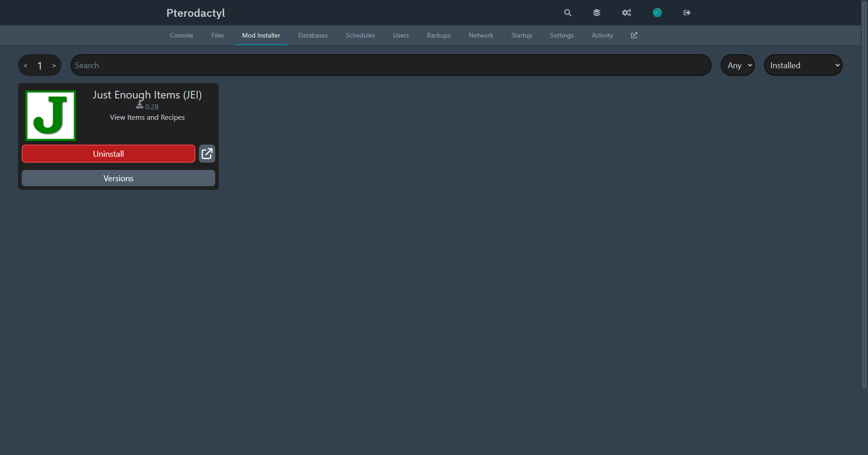Click the teal user avatar icon
The width and height of the screenshot is (868, 455).
(x=657, y=13)
